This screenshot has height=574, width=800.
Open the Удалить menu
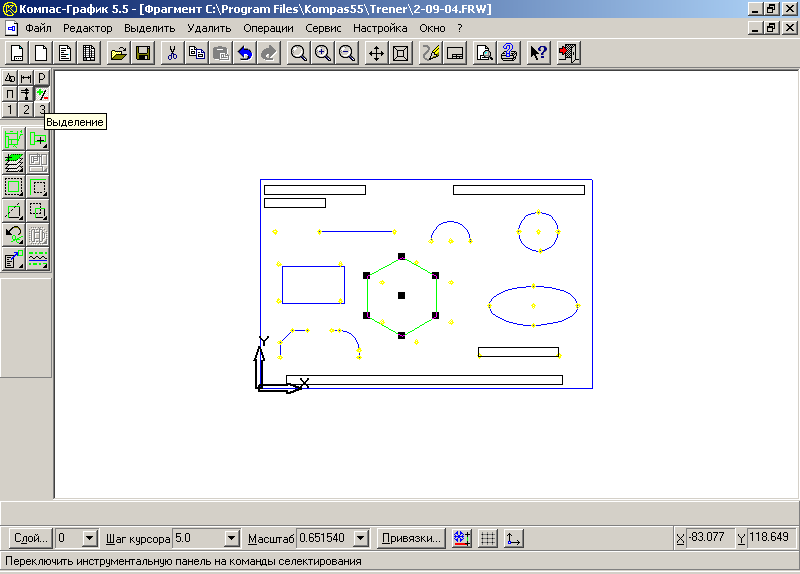(209, 28)
